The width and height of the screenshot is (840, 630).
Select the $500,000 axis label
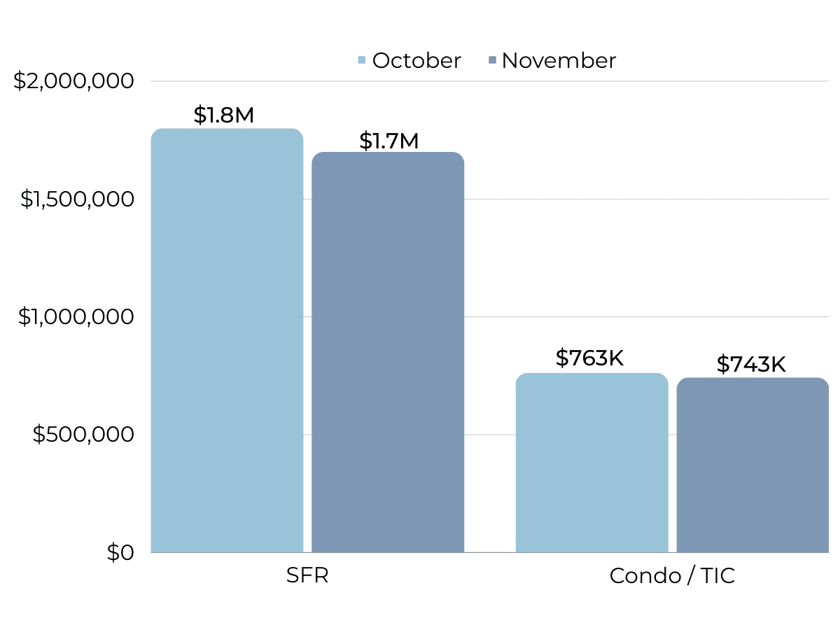(x=83, y=435)
